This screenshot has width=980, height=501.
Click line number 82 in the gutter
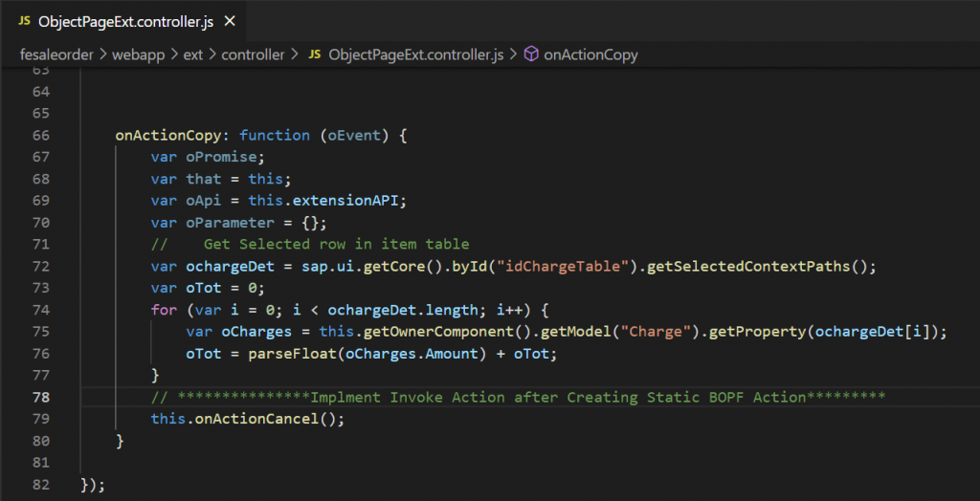40,485
